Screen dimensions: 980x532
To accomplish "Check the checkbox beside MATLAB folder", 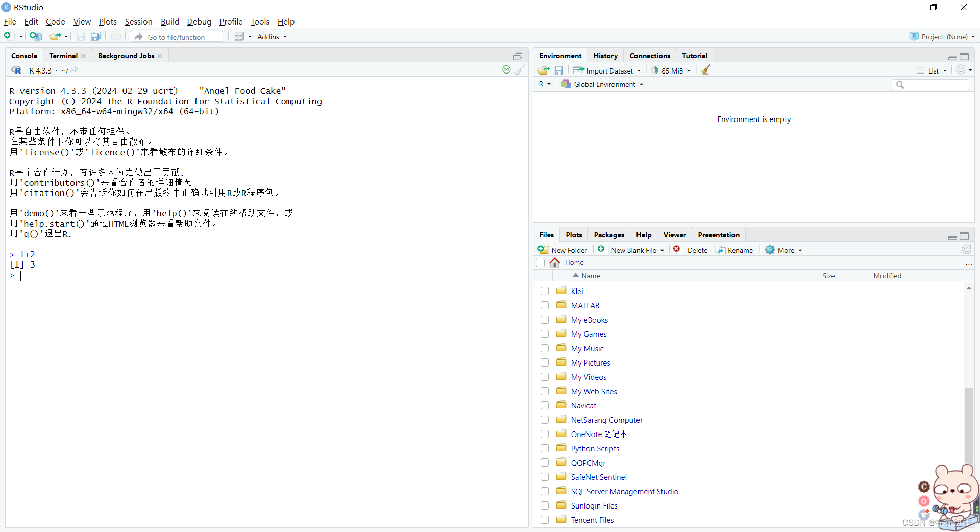I will (x=544, y=305).
